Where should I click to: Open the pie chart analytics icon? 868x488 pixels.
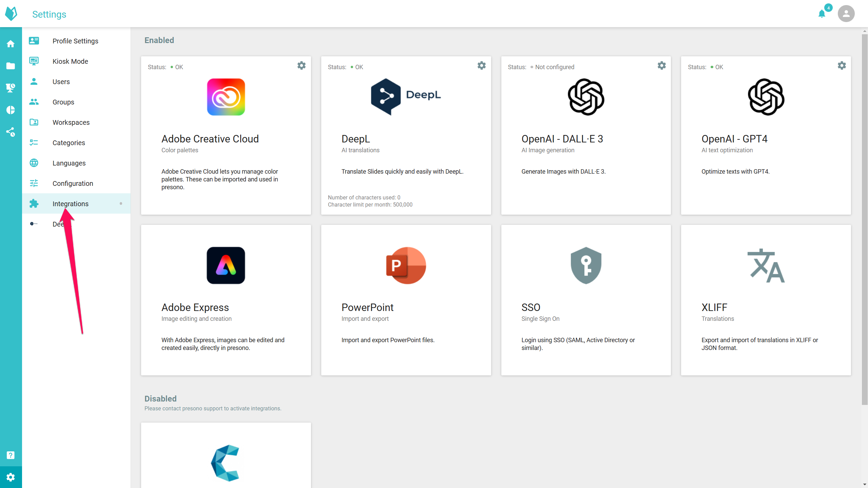pos(11,110)
